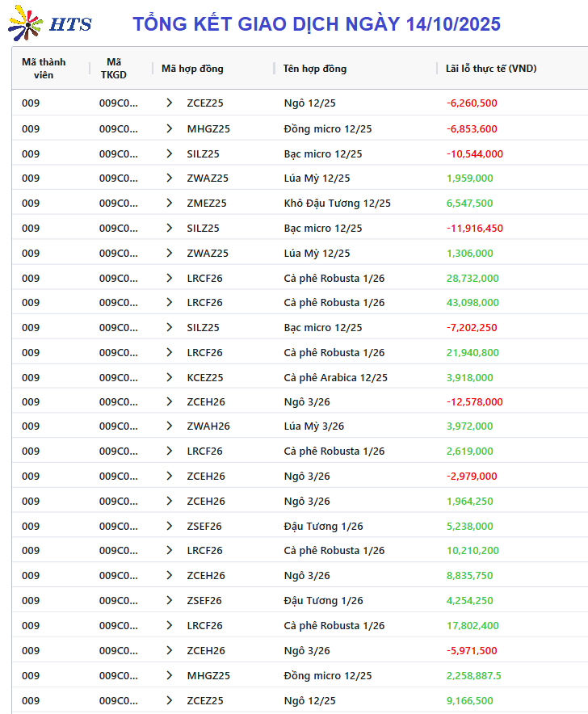Click the title Tổng kết giao dịch ngày 14/10/2025
Viewport: 588px width, 714px height.
(317, 24)
